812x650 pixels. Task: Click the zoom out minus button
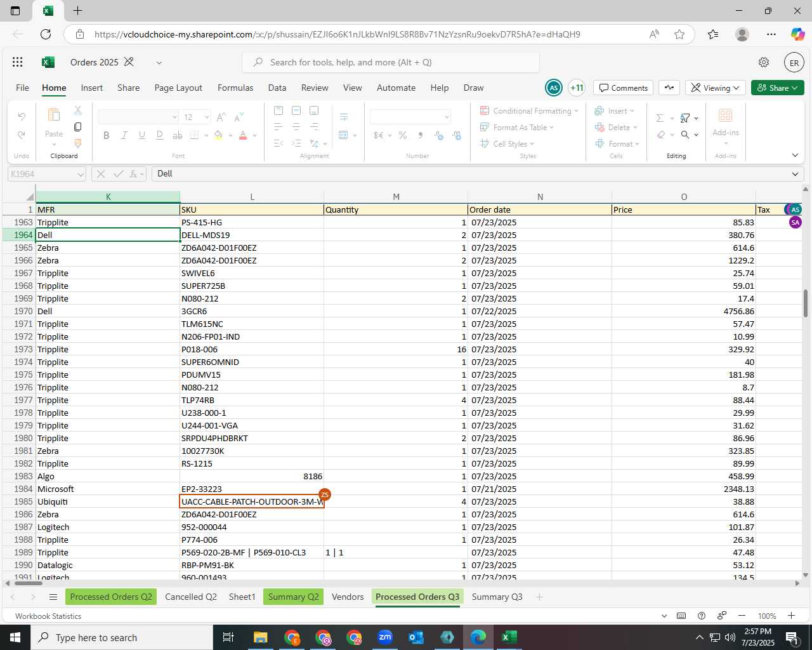tap(742, 616)
